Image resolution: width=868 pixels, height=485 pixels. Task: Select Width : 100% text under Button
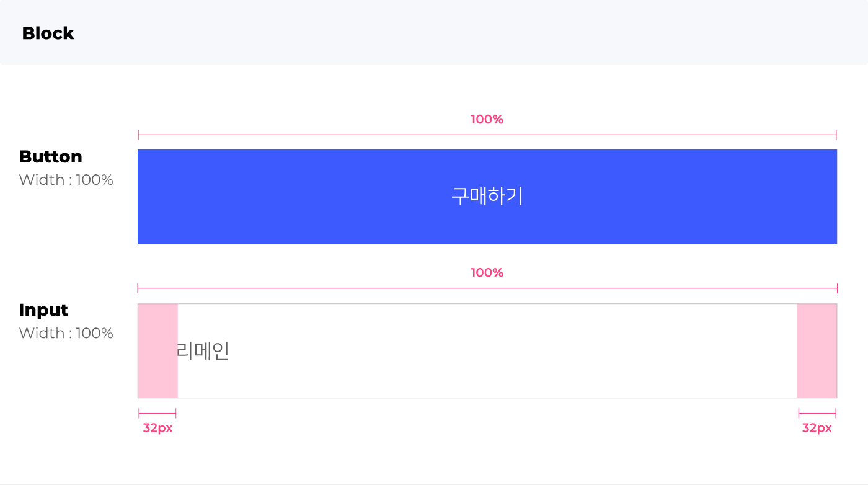(66, 180)
